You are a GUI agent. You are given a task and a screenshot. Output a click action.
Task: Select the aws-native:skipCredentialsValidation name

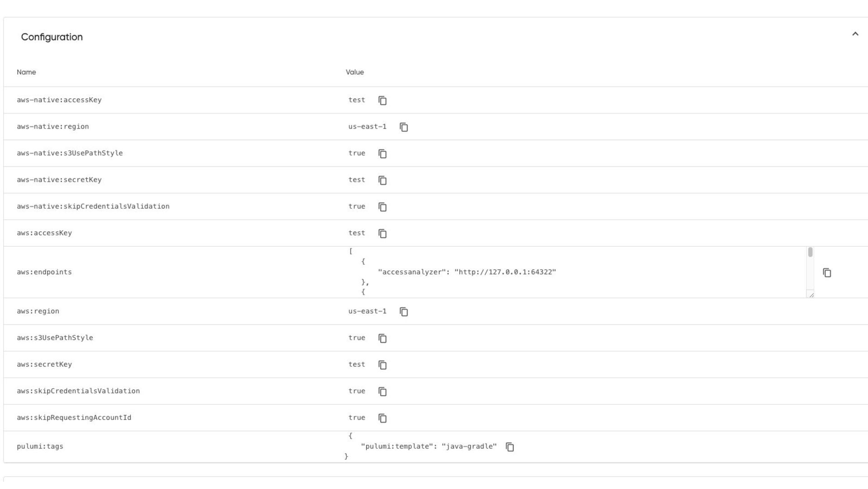pyautogui.click(x=93, y=206)
